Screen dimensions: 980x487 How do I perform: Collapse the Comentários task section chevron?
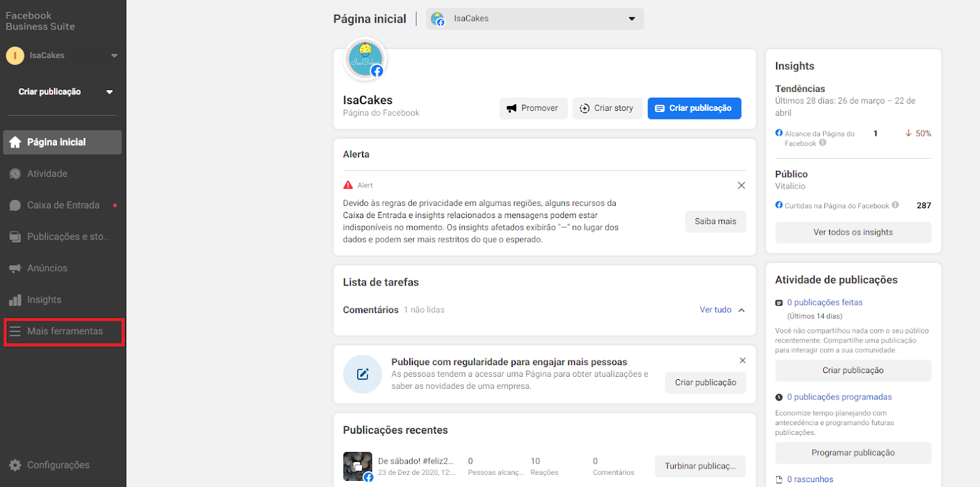point(742,310)
